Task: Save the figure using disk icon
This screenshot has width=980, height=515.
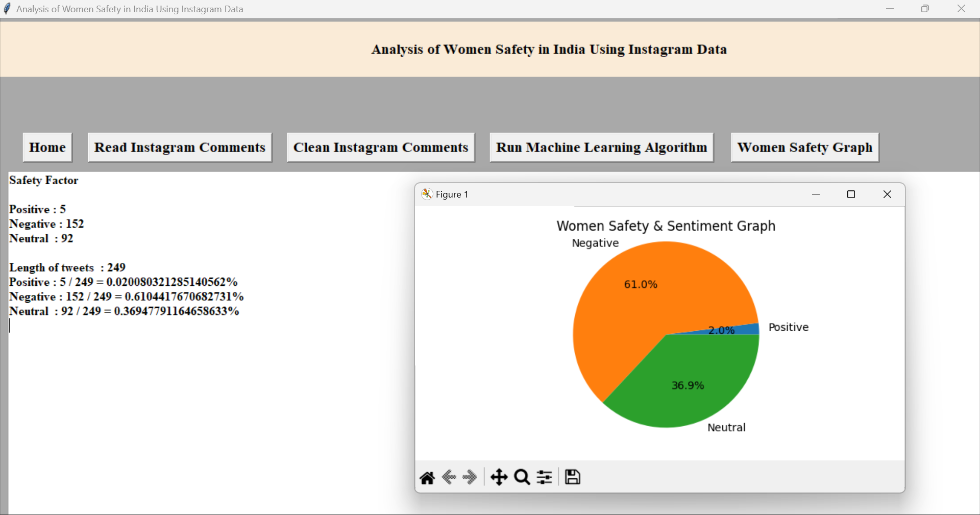Action: (573, 477)
